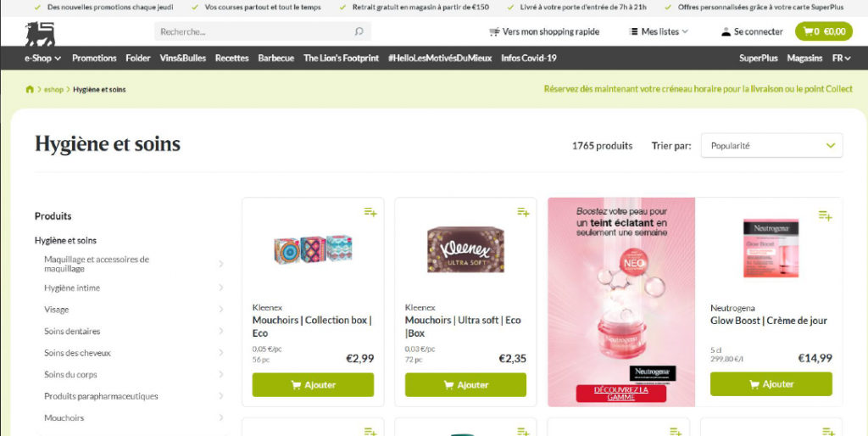Go to the Recettes menu item
The width and height of the screenshot is (868, 436).
(232, 59)
